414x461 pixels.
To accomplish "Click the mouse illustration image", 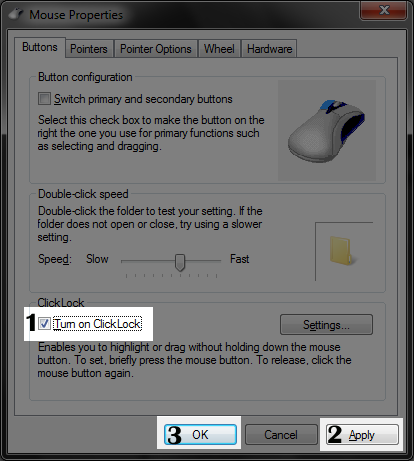I will [x=327, y=130].
